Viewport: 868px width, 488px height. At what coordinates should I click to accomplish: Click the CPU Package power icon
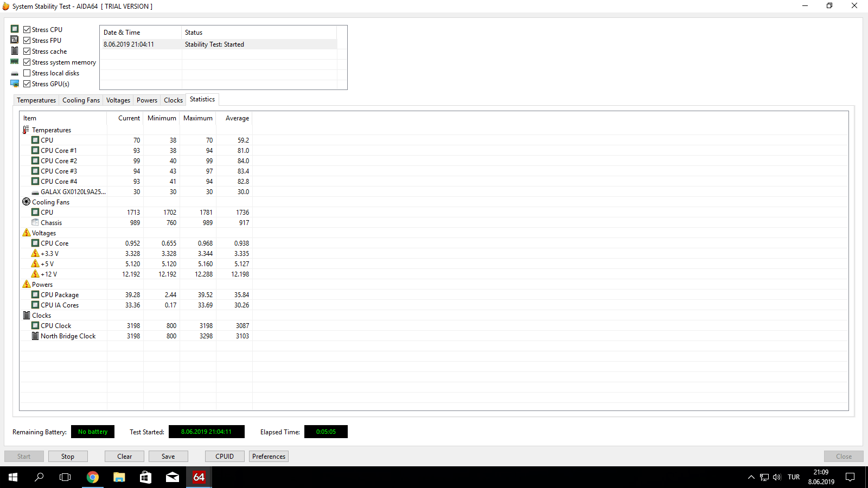pos(35,294)
